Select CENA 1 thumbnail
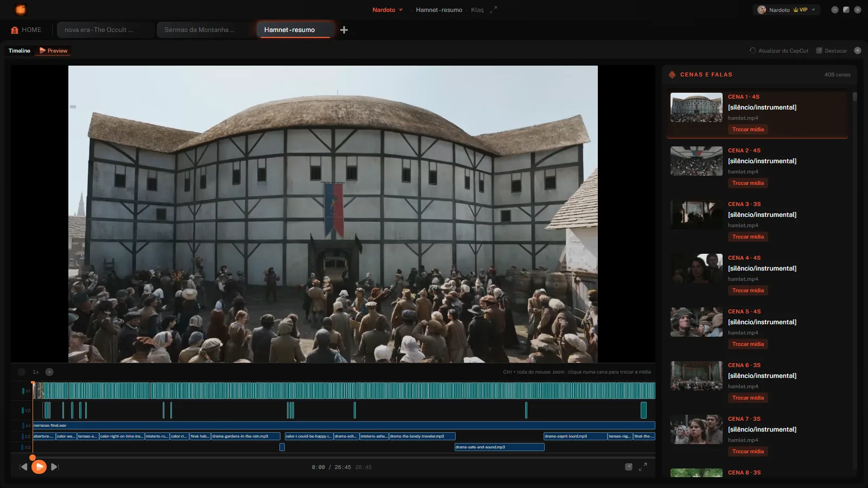Image resolution: width=868 pixels, height=488 pixels. click(697, 107)
